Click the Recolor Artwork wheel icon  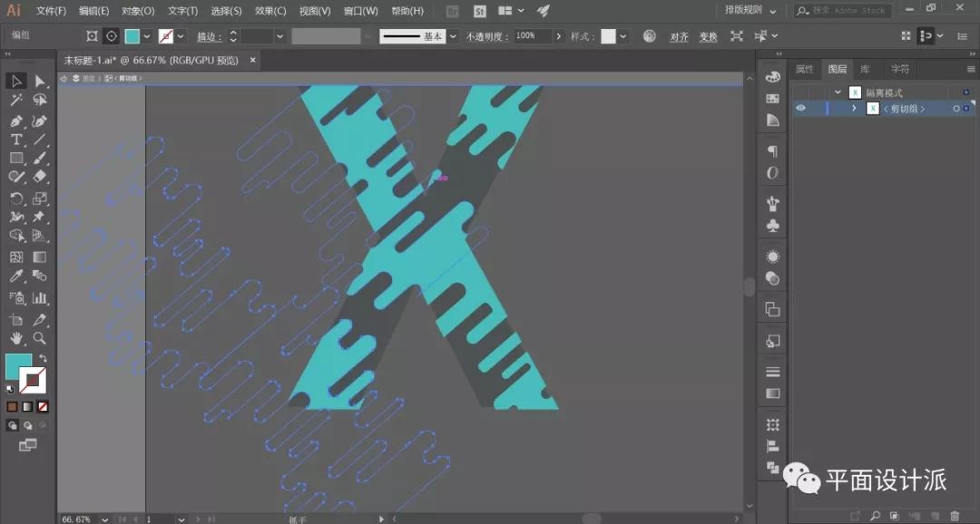coord(649,36)
